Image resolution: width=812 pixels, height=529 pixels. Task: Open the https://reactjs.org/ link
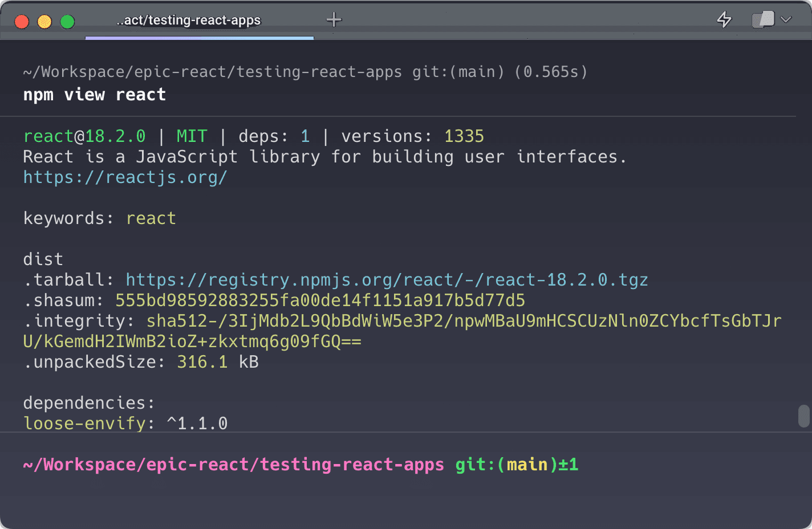pos(125,177)
